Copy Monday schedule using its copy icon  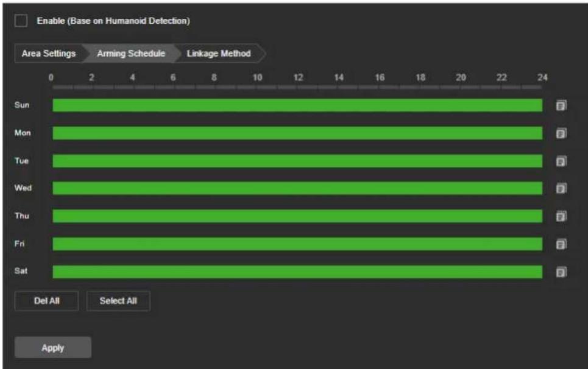tap(561, 133)
